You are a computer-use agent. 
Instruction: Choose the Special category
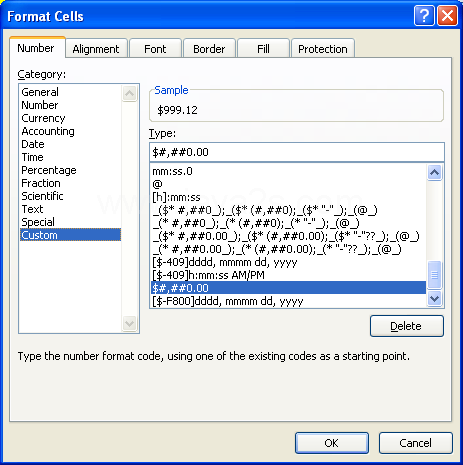(70, 222)
